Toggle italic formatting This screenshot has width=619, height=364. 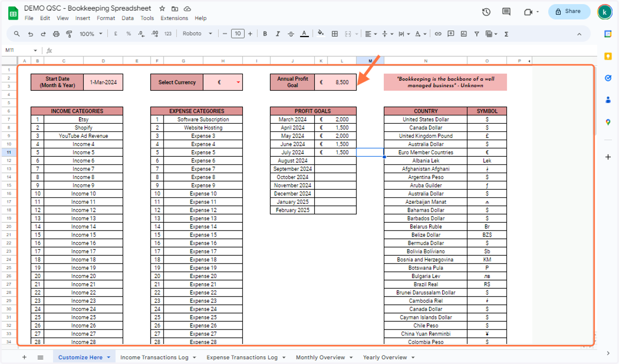tap(279, 34)
